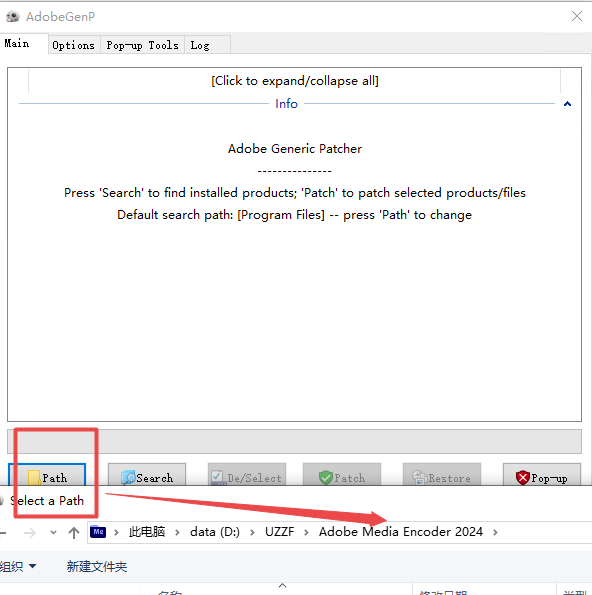Click 新建文件夹 new folder button
This screenshot has height=595, width=592.
pos(97,567)
